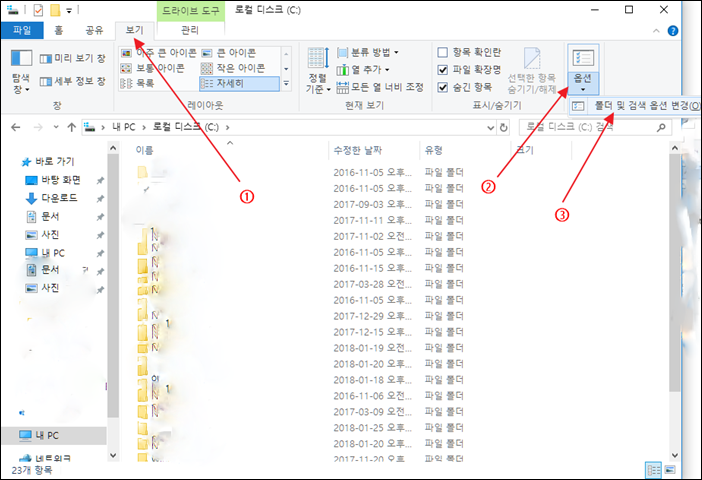The width and height of the screenshot is (702, 480).
Task: Switch to large thumbnails status bar icon
Action: coord(670,470)
